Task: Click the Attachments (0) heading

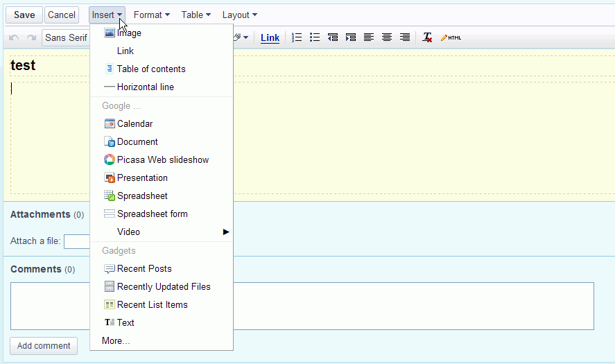Action: [47, 214]
